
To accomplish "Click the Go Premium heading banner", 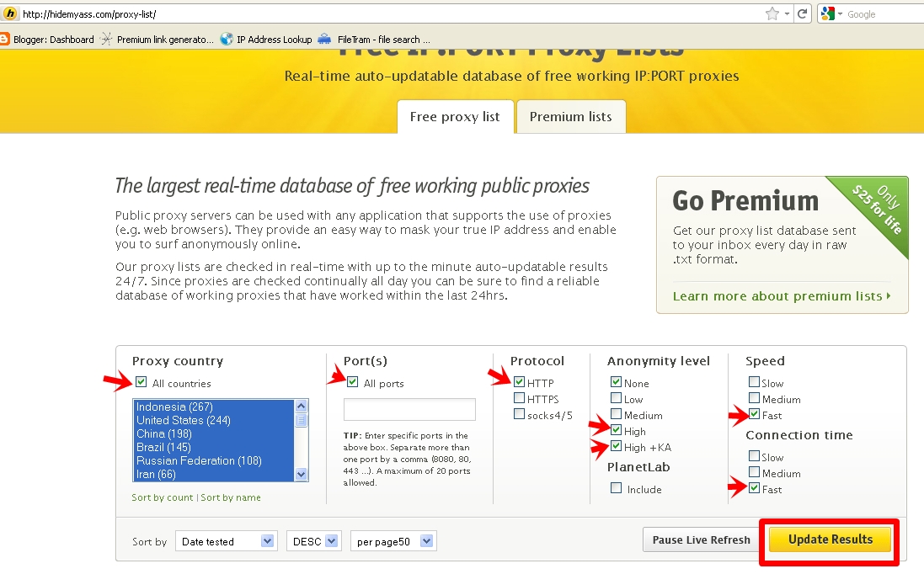I will [745, 201].
